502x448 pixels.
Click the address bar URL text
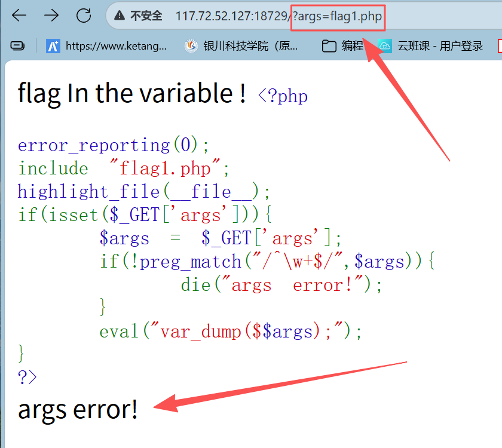coord(278,16)
